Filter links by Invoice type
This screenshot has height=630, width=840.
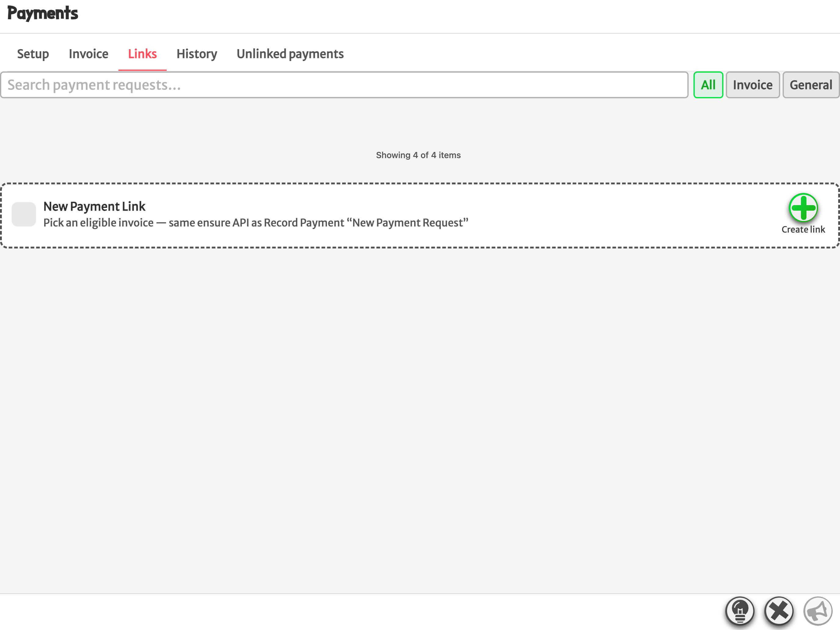click(752, 85)
